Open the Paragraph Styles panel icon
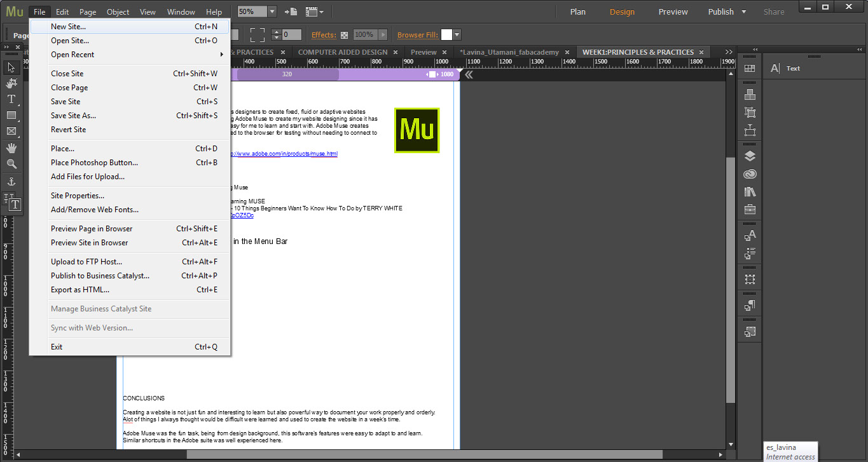Viewport: 868px width, 462px height. [x=750, y=305]
